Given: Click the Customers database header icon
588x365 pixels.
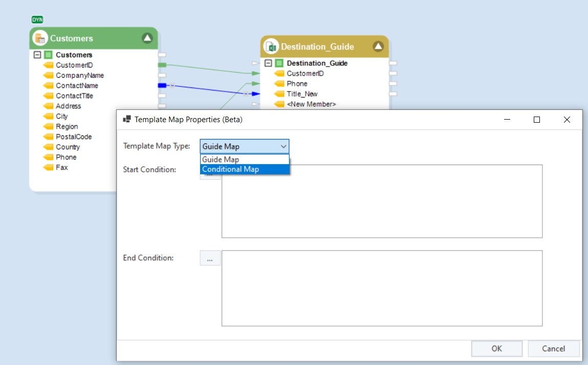Looking at the screenshot, I should [x=40, y=38].
